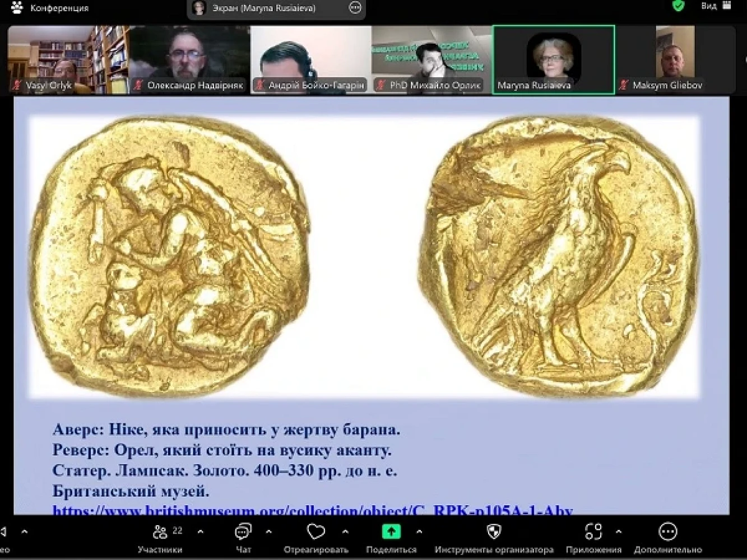This screenshot has height=560, width=747.
Task: Open the Конференция Zoom icon menu
Action: point(17,8)
